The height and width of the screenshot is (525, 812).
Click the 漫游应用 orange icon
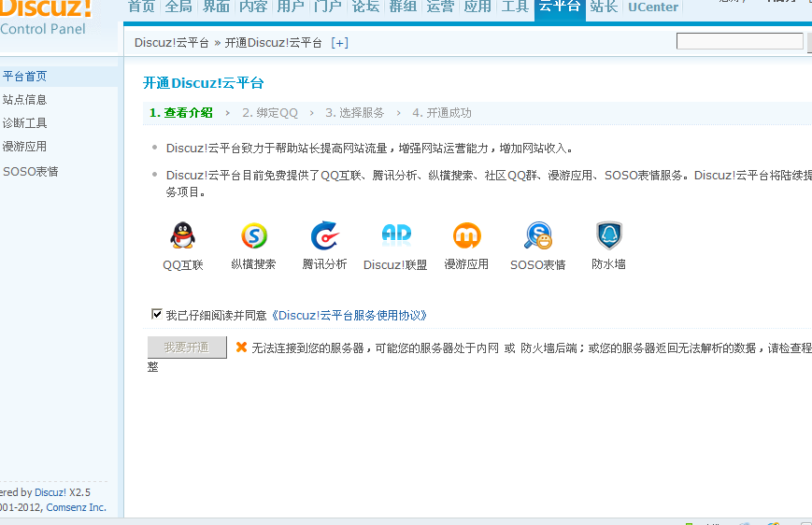click(467, 235)
